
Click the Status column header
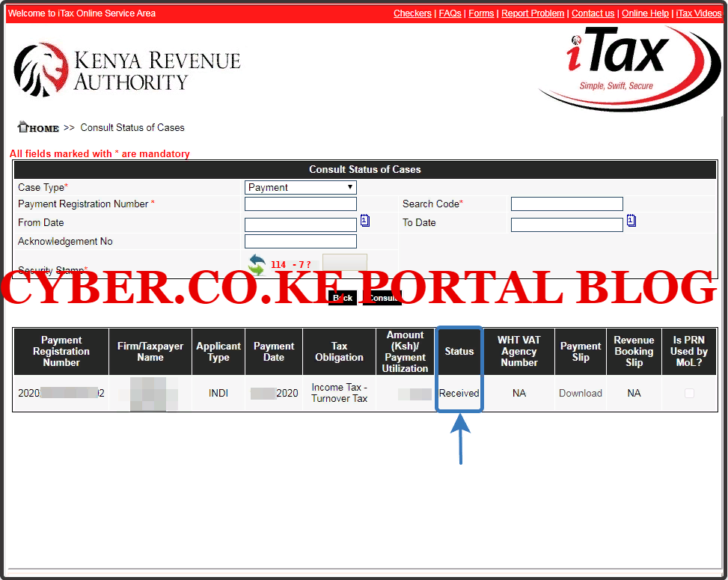pyautogui.click(x=459, y=352)
